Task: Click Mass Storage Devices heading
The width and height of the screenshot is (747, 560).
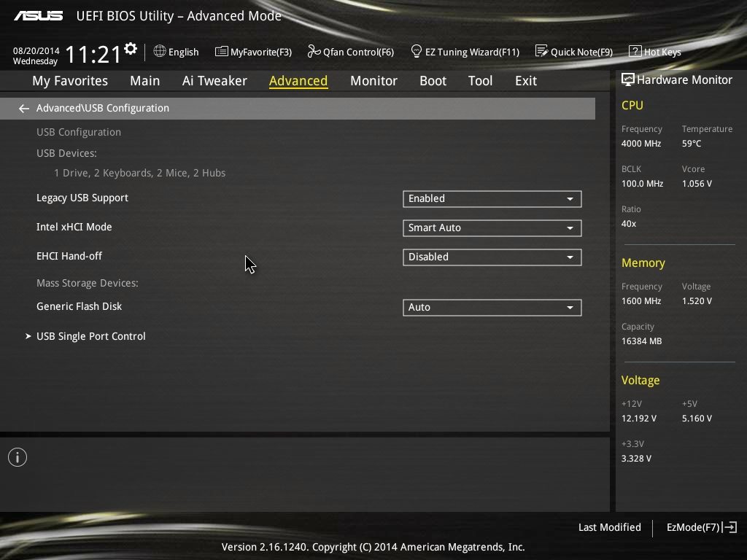Action: (88, 283)
